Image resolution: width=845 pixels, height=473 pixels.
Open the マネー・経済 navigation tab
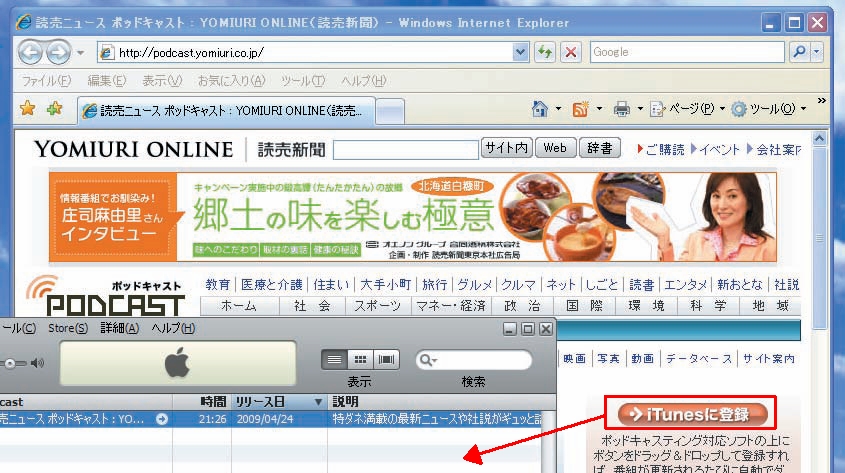(451, 306)
